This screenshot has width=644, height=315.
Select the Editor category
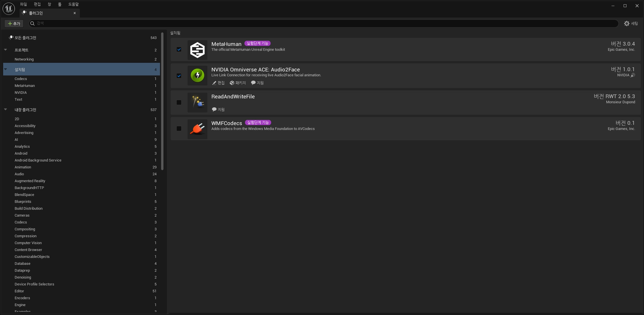pos(81,291)
